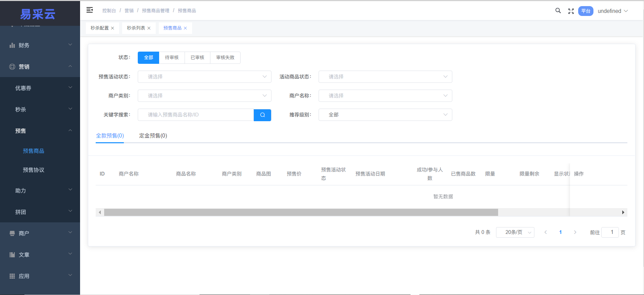
Task: Click 暂无数据 empty table text
Action: click(x=443, y=197)
